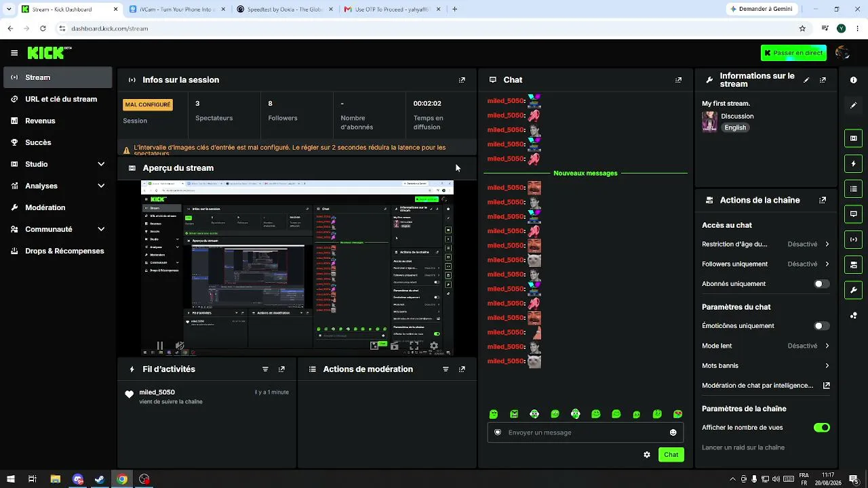Mute the stream preview audio
Screen dimensions: 868x488
coord(180,346)
